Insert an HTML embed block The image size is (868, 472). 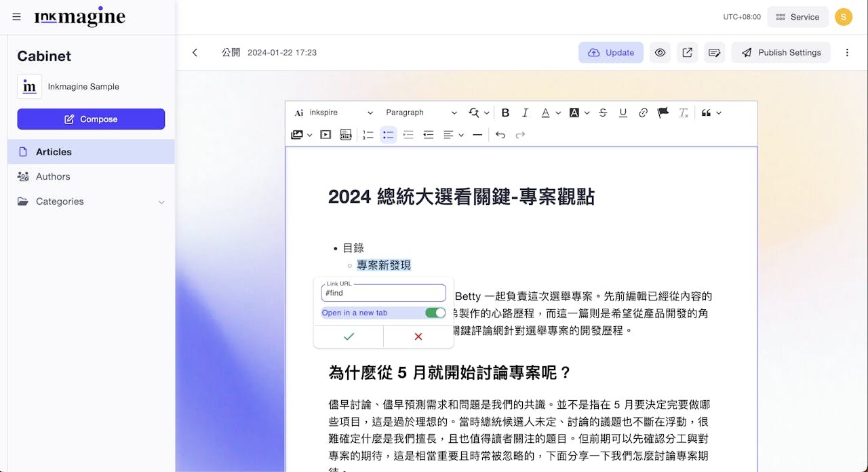pyautogui.click(x=346, y=135)
